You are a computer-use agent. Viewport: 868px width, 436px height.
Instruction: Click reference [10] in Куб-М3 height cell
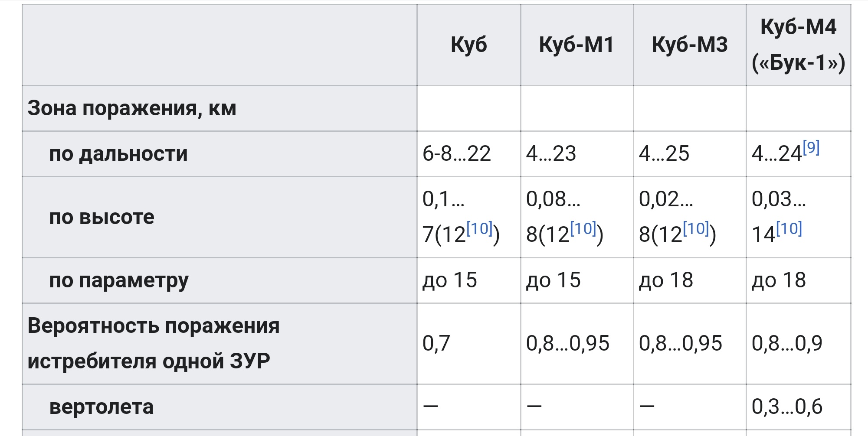pyautogui.click(x=696, y=228)
